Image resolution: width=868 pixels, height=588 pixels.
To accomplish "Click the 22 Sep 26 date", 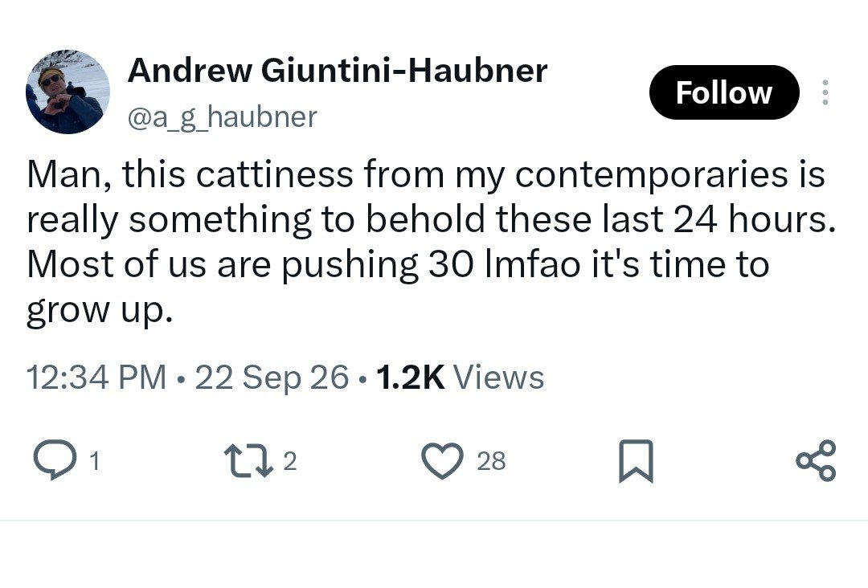I will tap(272, 378).
